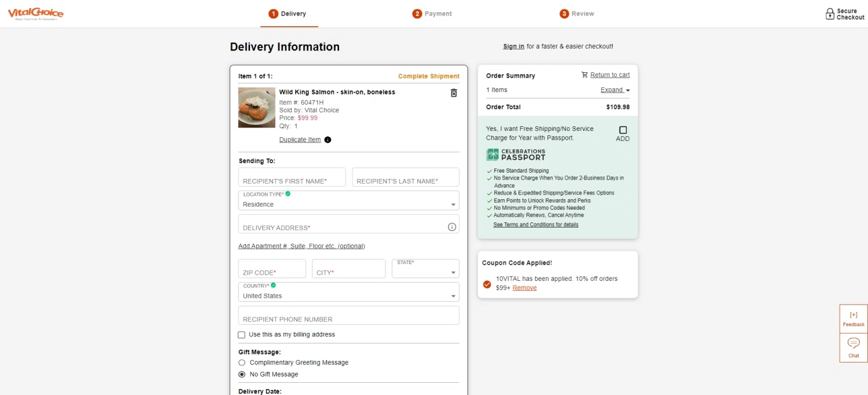Open the State dropdown
The width and height of the screenshot is (868, 395).
[x=425, y=269]
